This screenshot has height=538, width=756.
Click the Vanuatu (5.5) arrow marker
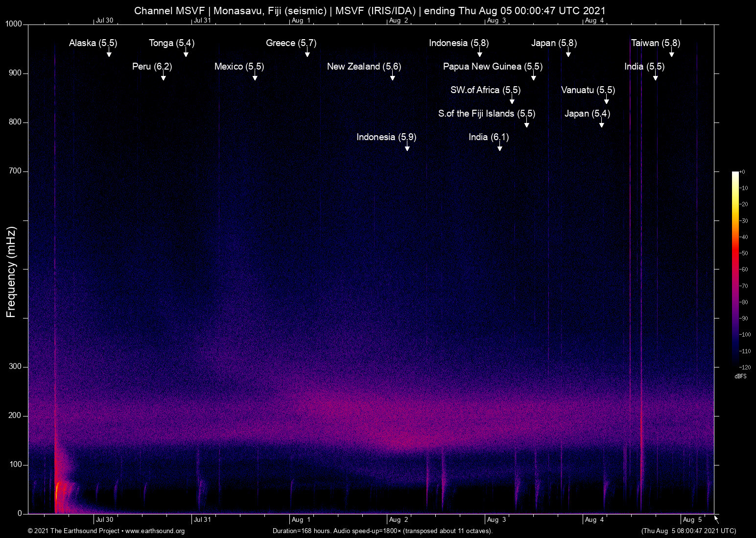(x=607, y=99)
